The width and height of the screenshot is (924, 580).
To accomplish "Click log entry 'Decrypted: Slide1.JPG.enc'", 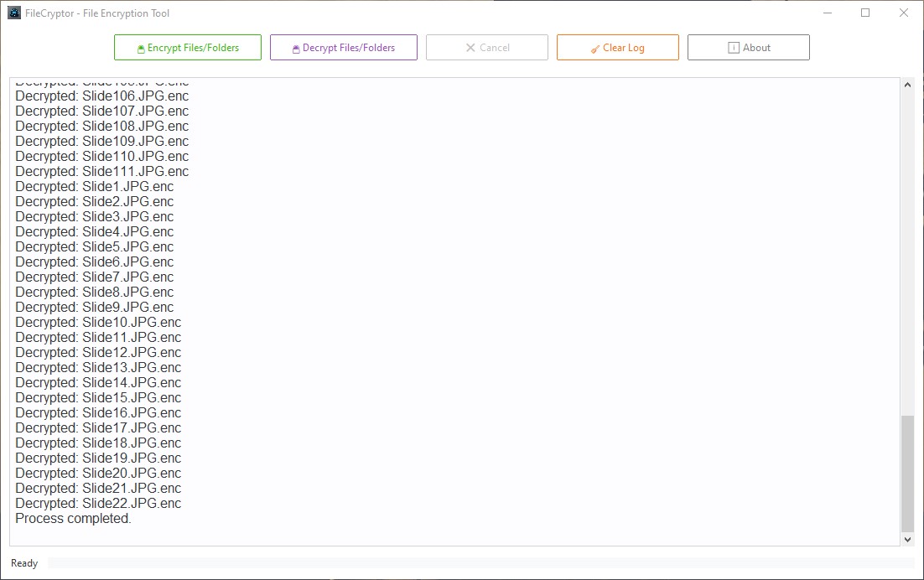I will coord(94,187).
